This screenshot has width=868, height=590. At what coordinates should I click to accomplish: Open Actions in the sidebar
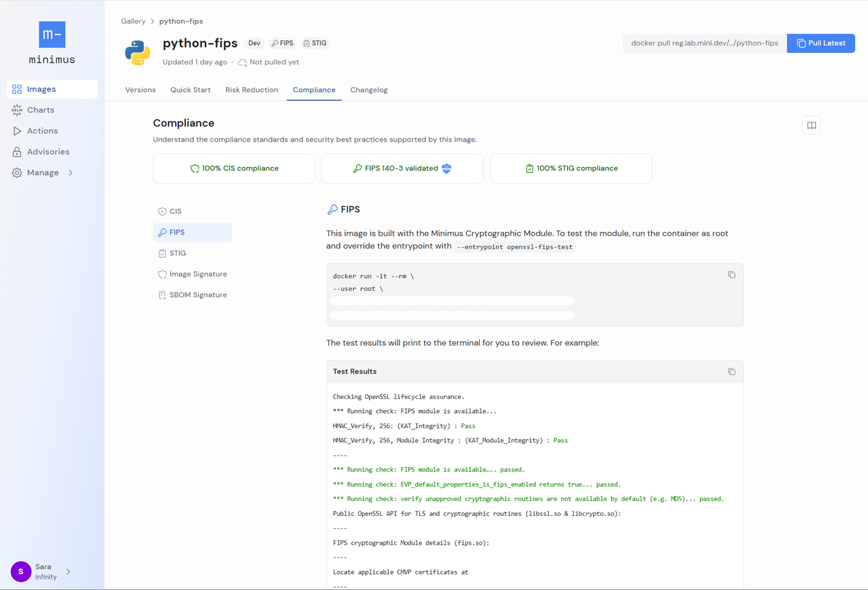tap(52, 131)
